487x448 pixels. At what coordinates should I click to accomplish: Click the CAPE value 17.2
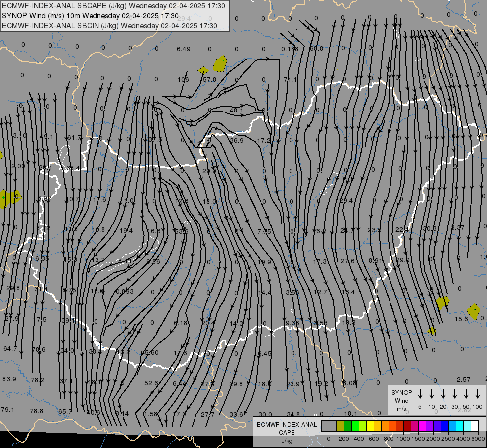pyautogui.click(x=264, y=140)
